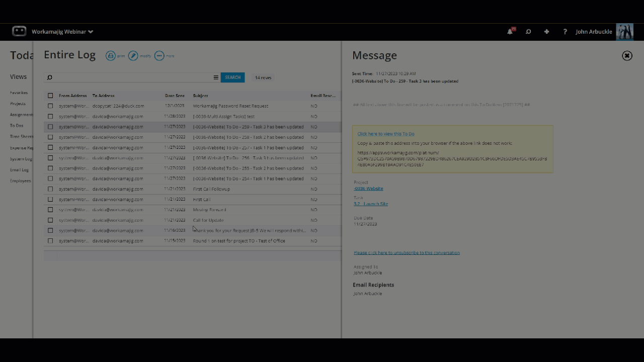Viewport: 644px width, 362px height.
Task: Expand the Workamajig Webinar dropdown
Action: pos(62,32)
